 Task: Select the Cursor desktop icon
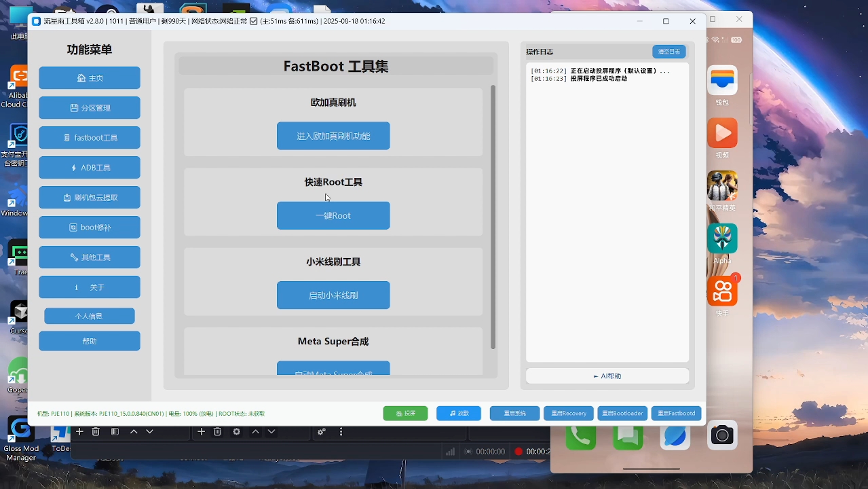point(18,318)
